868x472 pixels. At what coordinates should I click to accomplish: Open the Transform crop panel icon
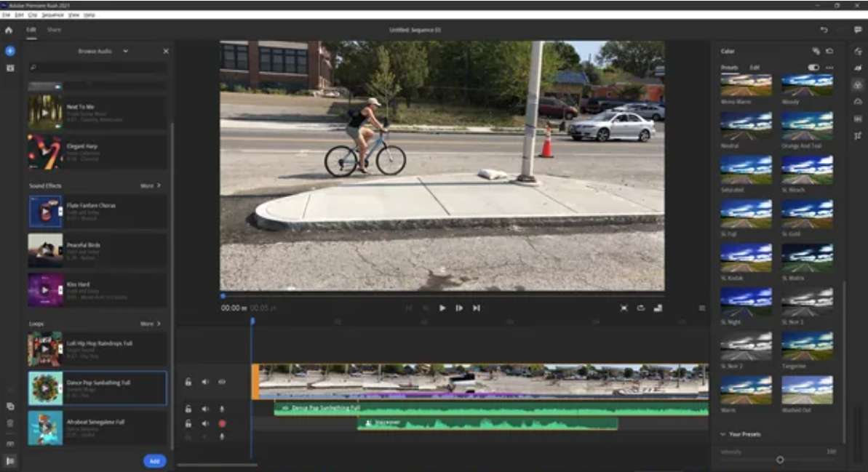(858, 135)
